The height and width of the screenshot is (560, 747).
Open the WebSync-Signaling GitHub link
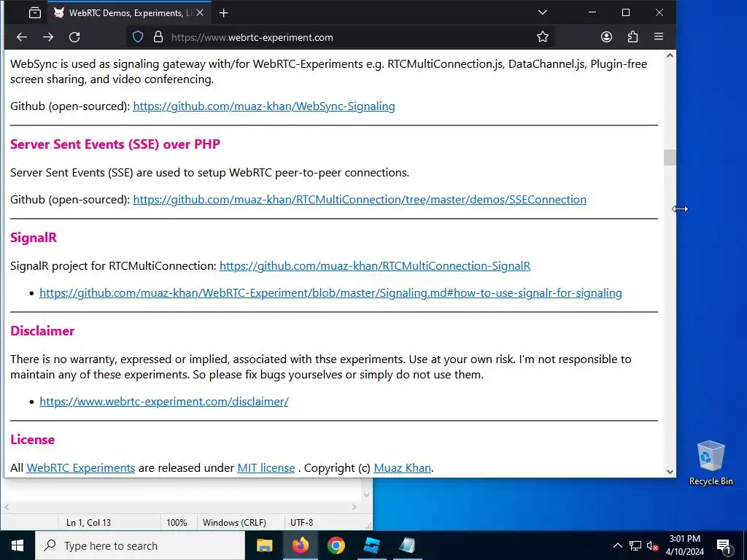click(x=264, y=106)
